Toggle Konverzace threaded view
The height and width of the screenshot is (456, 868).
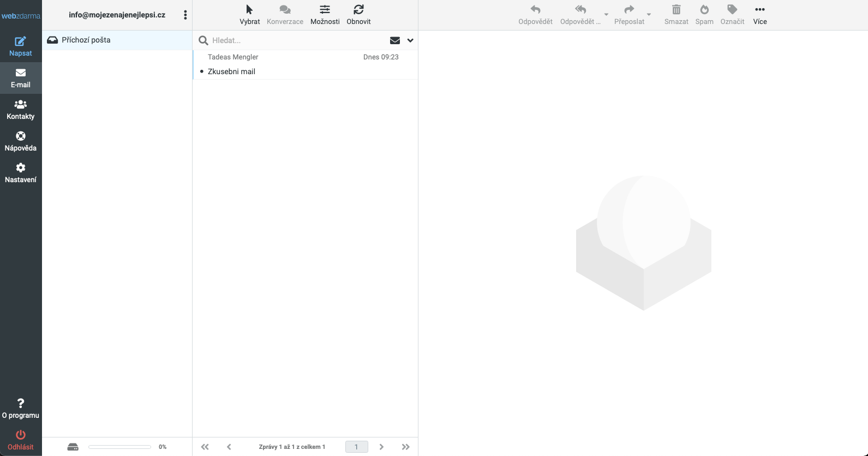[x=285, y=15]
